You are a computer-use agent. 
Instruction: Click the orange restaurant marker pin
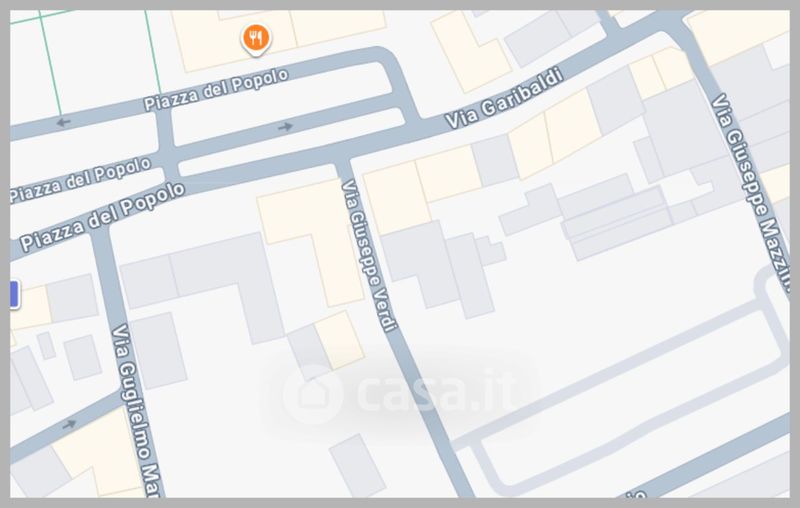click(x=256, y=39)
